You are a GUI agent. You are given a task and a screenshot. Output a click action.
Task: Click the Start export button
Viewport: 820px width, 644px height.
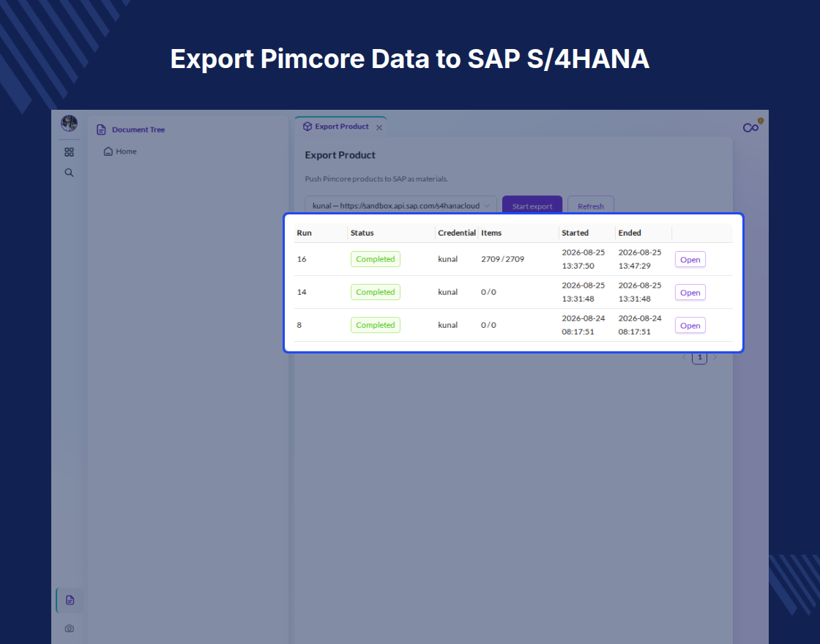tap(532, 206)
